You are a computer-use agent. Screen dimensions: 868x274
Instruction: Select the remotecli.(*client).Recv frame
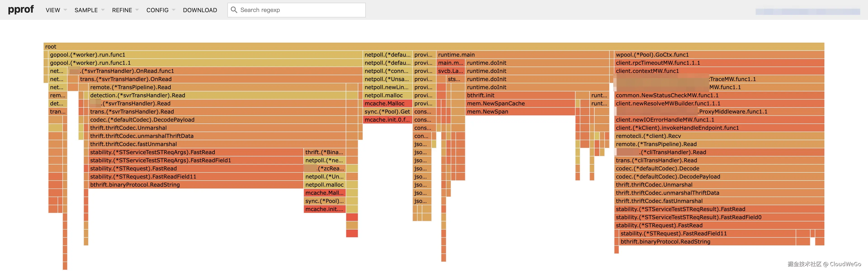click(719, 136)
